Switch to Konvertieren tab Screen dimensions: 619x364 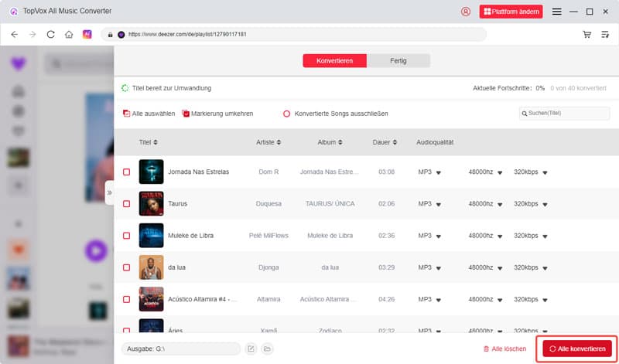coord(334,61)
